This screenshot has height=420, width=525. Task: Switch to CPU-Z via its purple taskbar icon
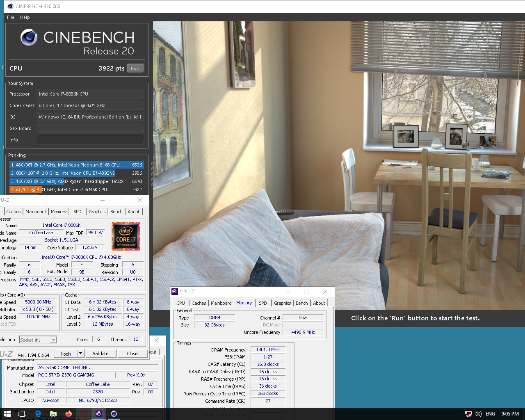click(99, 414)
